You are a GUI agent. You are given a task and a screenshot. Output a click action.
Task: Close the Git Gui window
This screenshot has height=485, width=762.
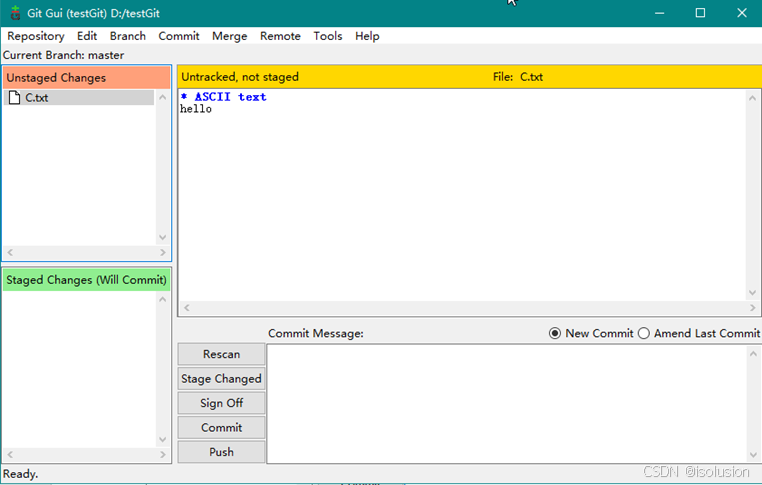coord(742,13)
